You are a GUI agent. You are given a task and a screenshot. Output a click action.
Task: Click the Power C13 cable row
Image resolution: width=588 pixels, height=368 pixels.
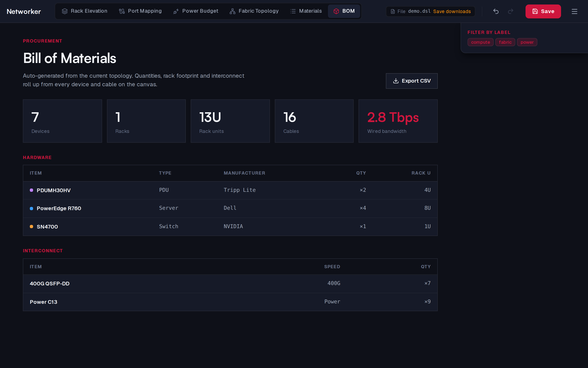pos(230,302)
